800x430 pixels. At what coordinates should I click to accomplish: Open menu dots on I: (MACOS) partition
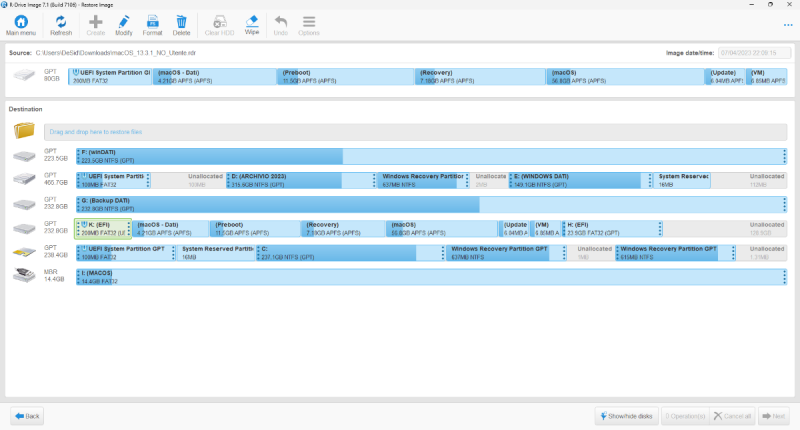coord(784,275)
